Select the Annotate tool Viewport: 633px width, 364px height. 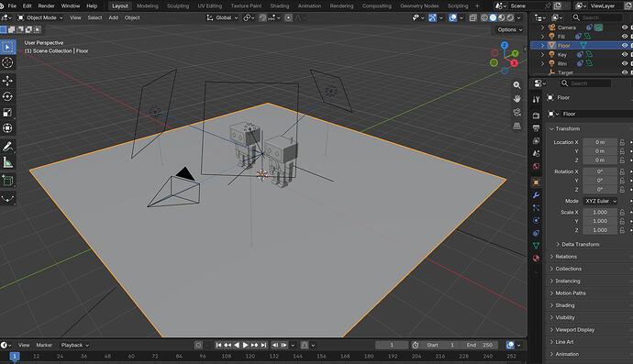[7, 147]
